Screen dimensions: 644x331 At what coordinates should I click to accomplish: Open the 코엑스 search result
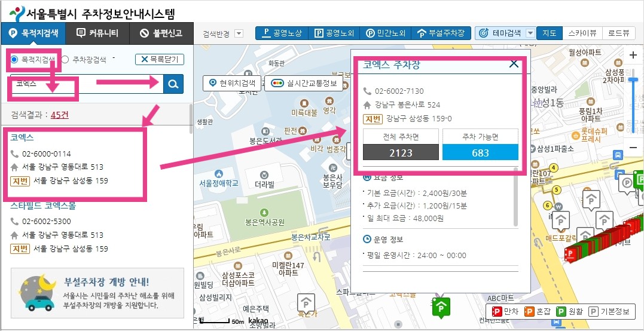(22, 138)
